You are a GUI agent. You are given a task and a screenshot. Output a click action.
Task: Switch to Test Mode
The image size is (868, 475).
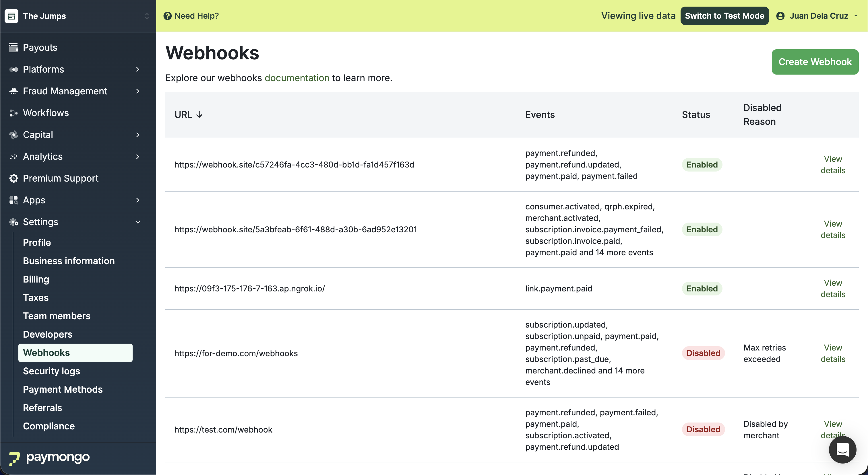coord(724,16)
